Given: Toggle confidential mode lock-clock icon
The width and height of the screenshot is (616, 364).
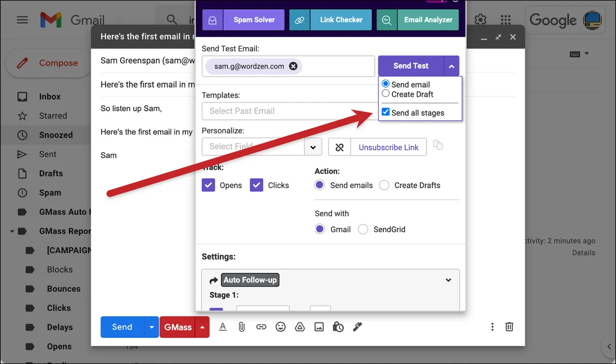Looking at the screenshot, I should click(338, 327).
